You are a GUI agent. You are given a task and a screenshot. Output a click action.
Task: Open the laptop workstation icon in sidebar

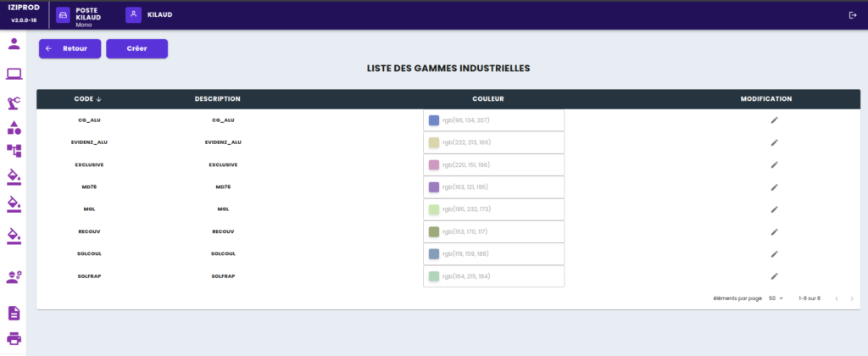click(14, 74)
